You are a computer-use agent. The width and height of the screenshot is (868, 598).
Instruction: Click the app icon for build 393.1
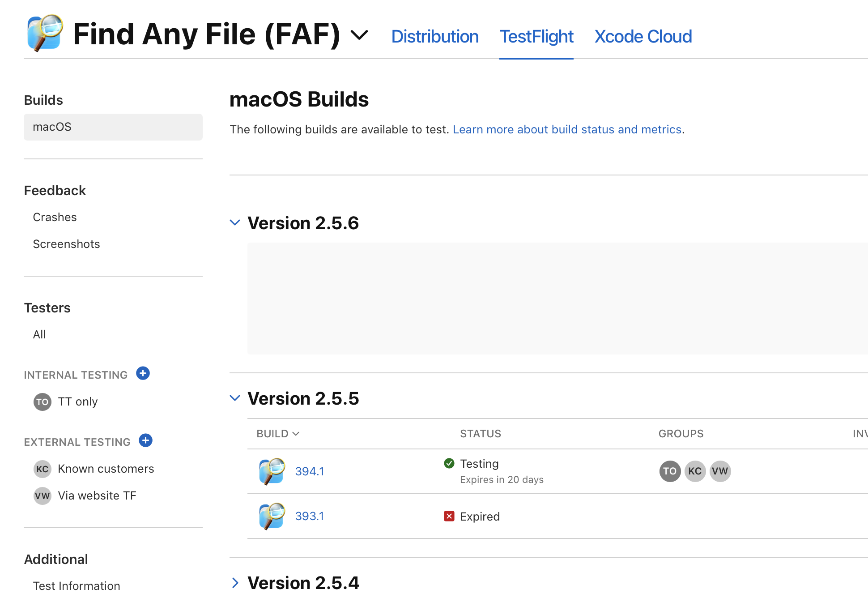tap(272, 516)
